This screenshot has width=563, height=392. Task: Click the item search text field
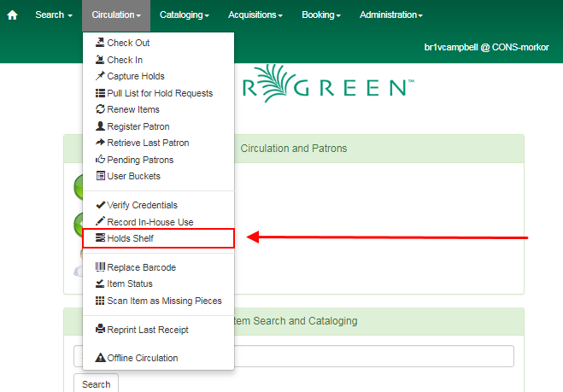point(342,356)
